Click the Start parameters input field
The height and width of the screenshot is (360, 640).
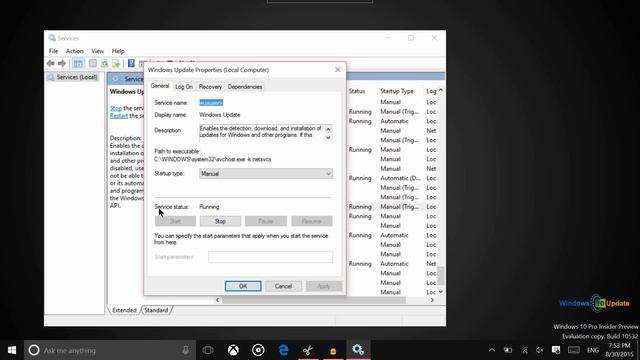(x=270, y=257)
